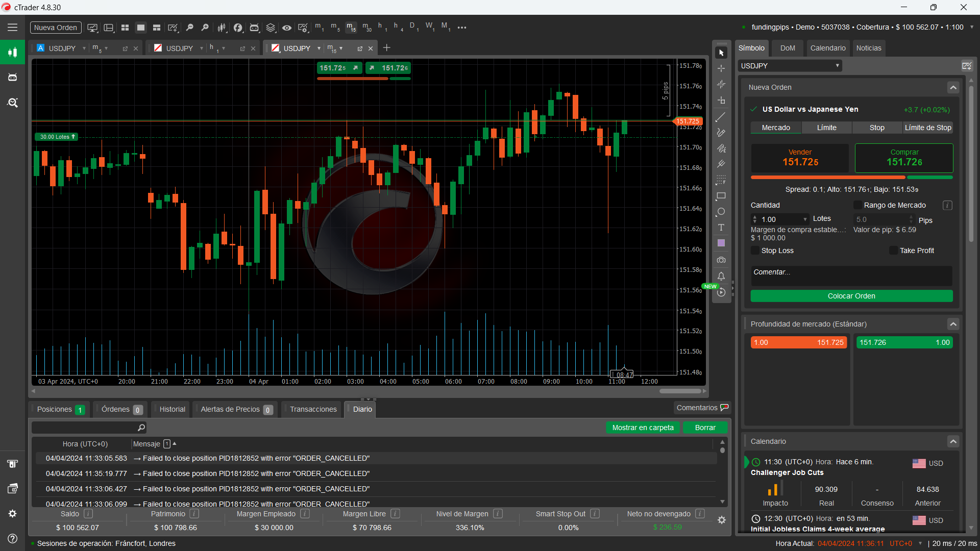Select the trend line drawing tool
The height and width of the screenshot is (551, 980).
tap(721, 117)
